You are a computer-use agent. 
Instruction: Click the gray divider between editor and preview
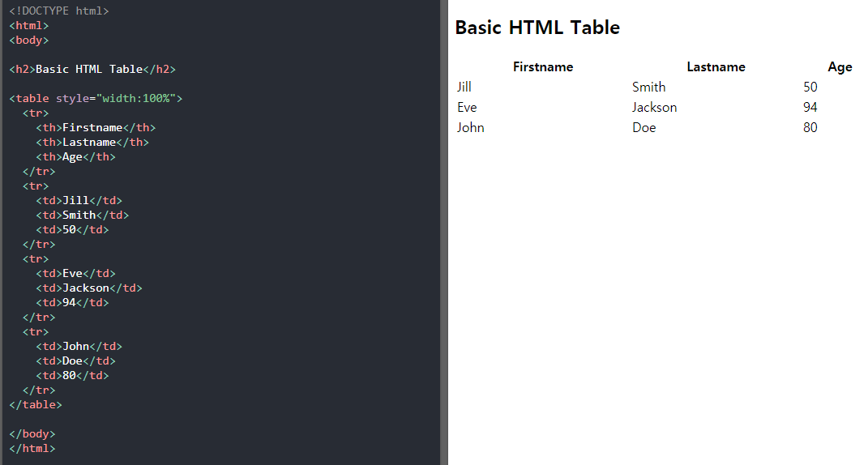click(444, 232)
